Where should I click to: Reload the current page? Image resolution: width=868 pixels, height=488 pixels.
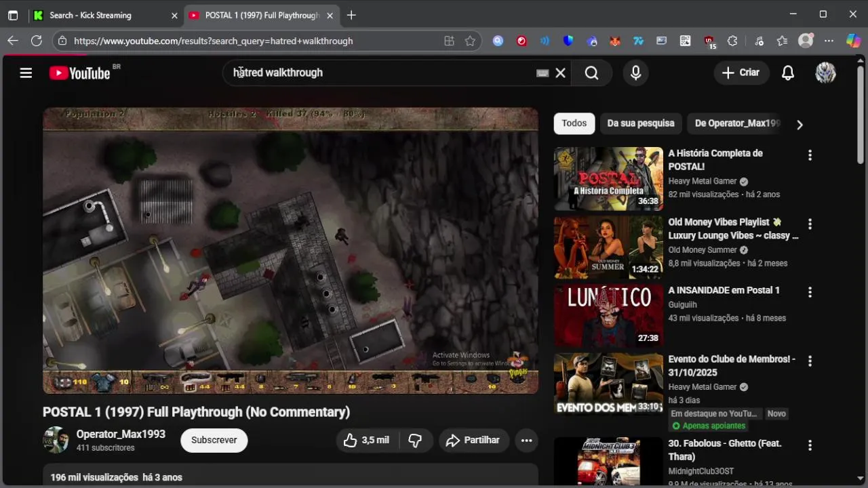(37, 41)
